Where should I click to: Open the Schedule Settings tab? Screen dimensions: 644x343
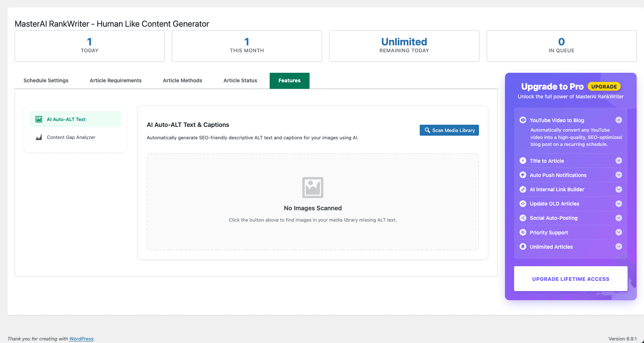46,80
